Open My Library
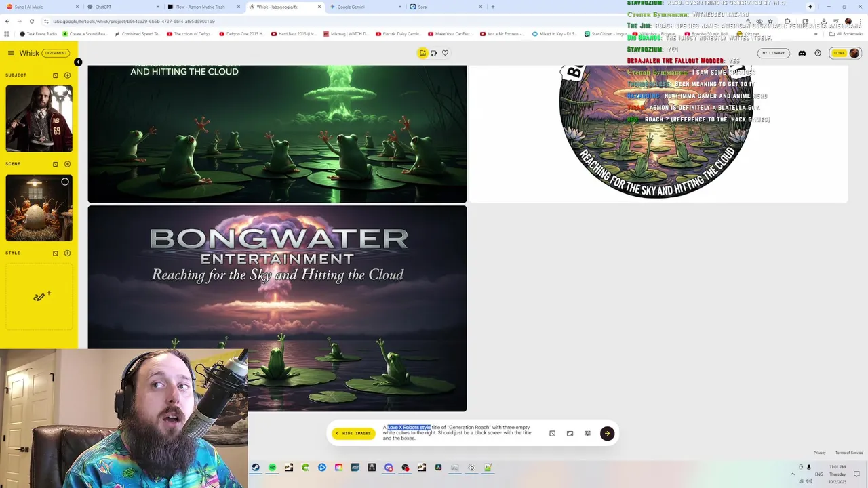 click(774, 53)
